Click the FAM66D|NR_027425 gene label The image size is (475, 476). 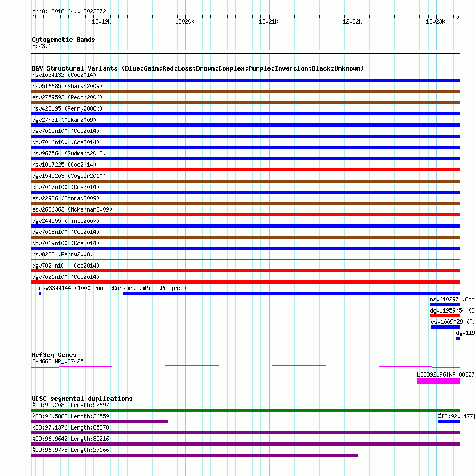(x=58, y=361)
